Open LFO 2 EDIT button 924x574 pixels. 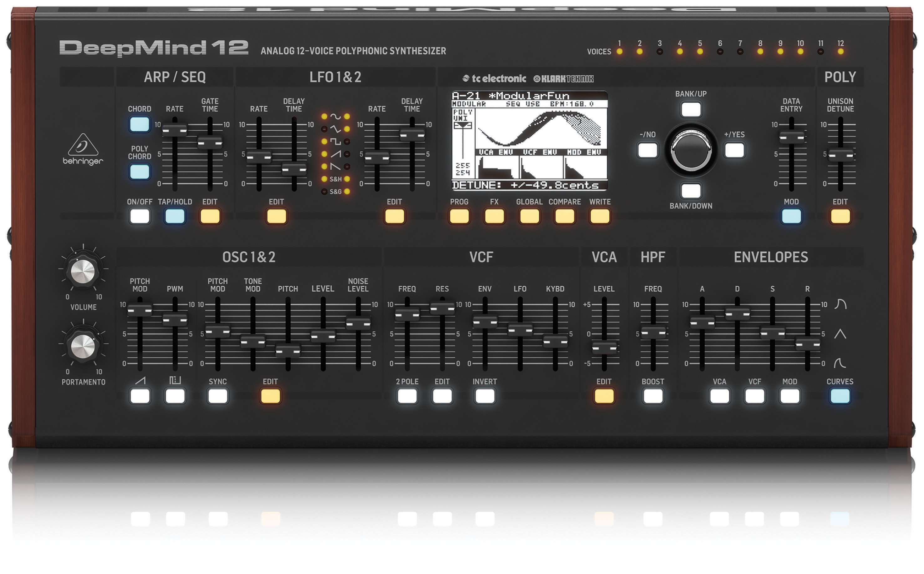pyautogui.click(x=394, y=216)
